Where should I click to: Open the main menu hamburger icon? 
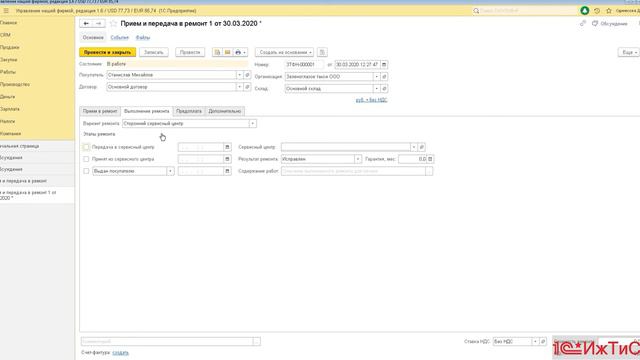coord(6,11)
